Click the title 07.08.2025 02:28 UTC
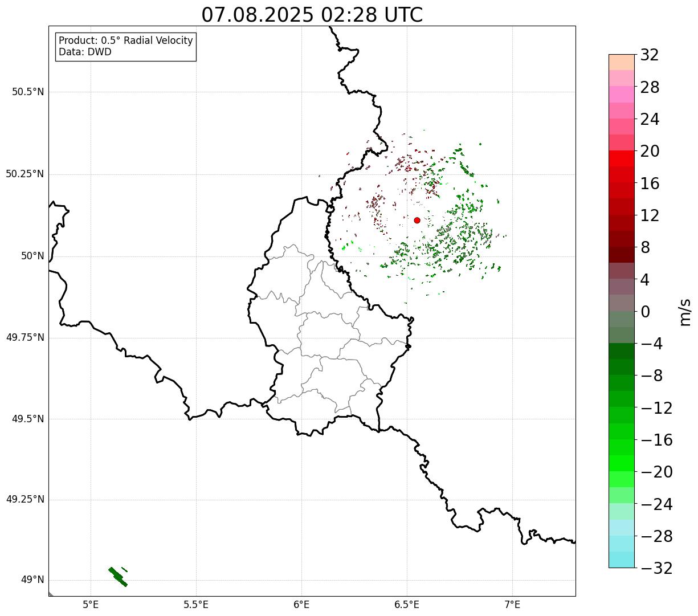The width and height of the screenshot is (698, 616). [312, 15]
